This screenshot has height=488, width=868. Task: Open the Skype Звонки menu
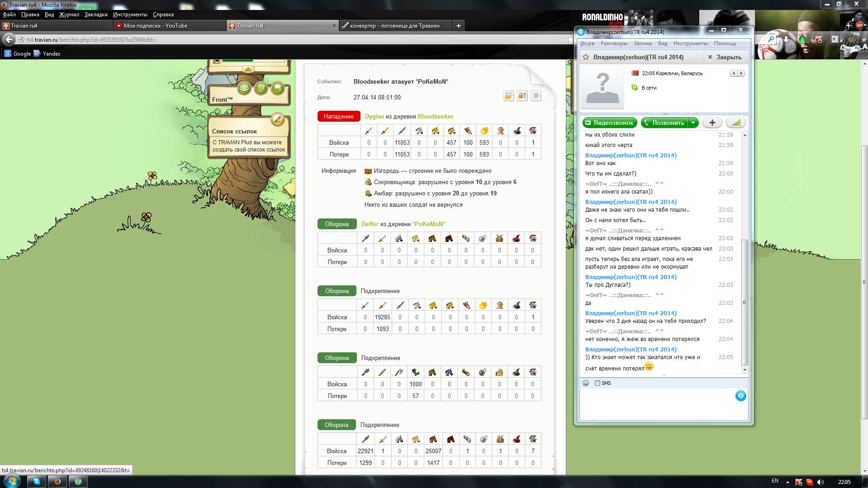point(642,43)
